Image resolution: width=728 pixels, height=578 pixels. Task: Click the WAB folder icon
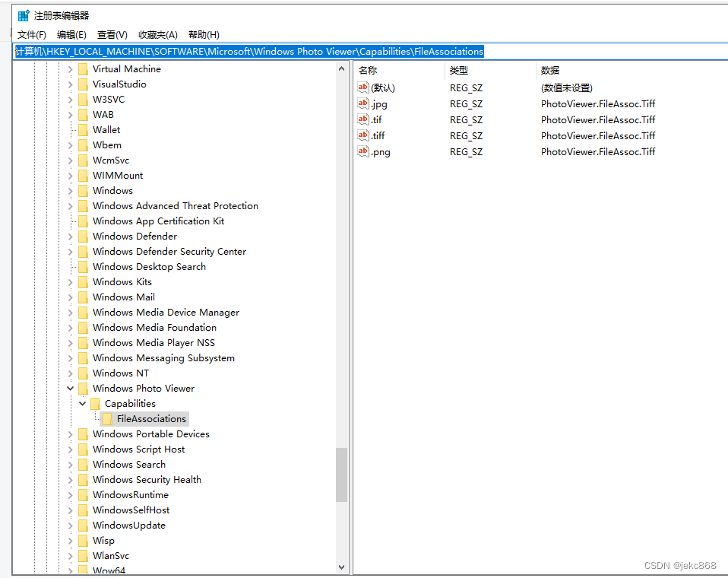[x=83, y=115]
